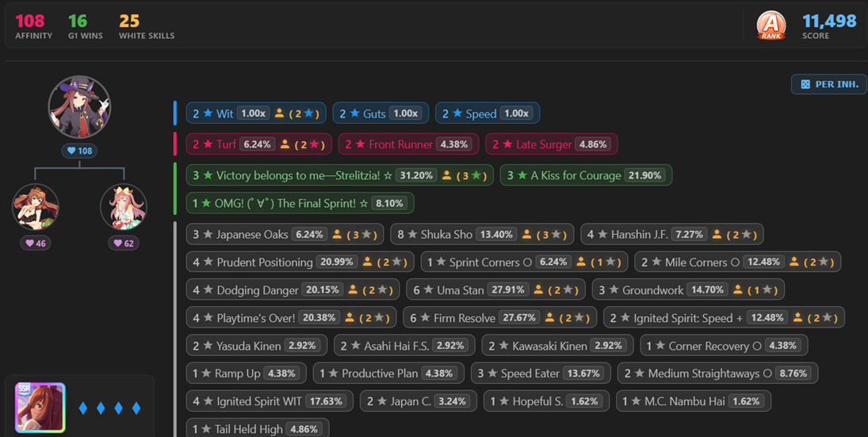
Task: Click the Playtime's Over! 20.38% chip
Action: 291,317
